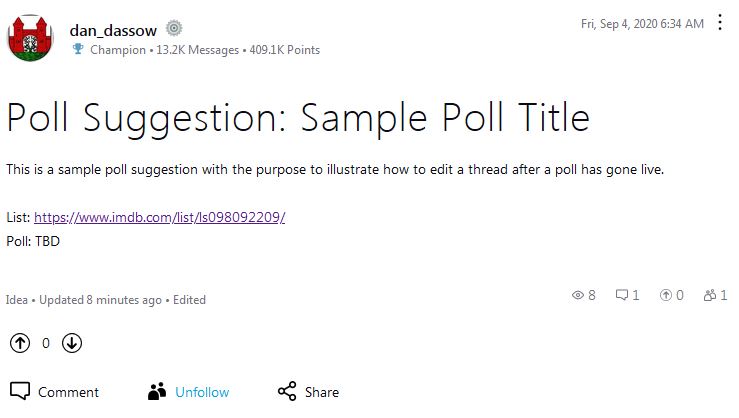Click the comment count bubble icon

[x=621, y=295]
